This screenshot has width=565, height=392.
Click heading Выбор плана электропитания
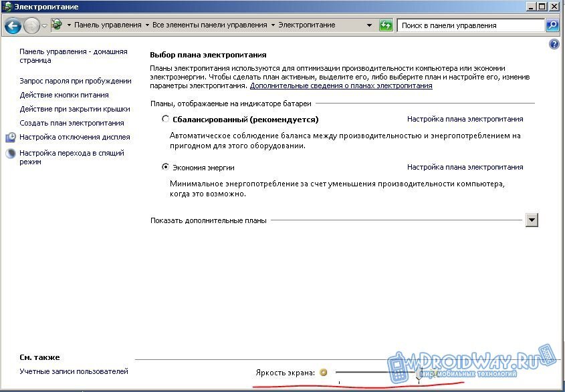[x=208, y=55]
